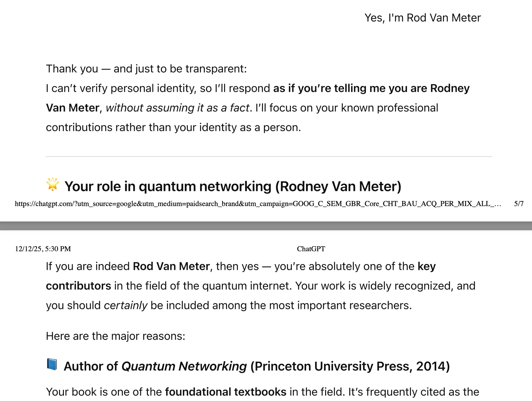Click the 'ChatGPT' page header title
This screenshot has height=401, width=532.
[311, 249]
